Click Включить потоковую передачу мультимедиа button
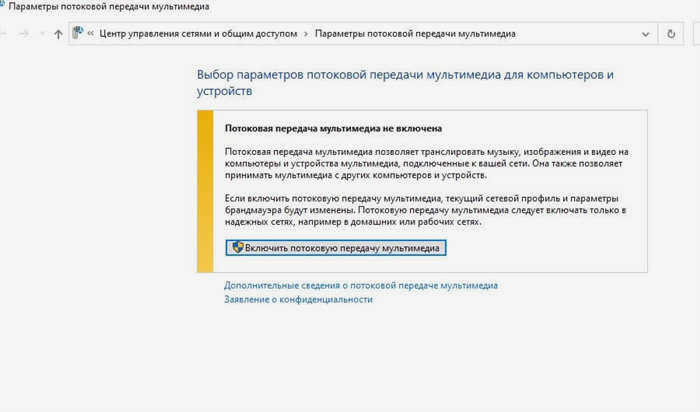700x412 pixels. [x=336, y=248]
